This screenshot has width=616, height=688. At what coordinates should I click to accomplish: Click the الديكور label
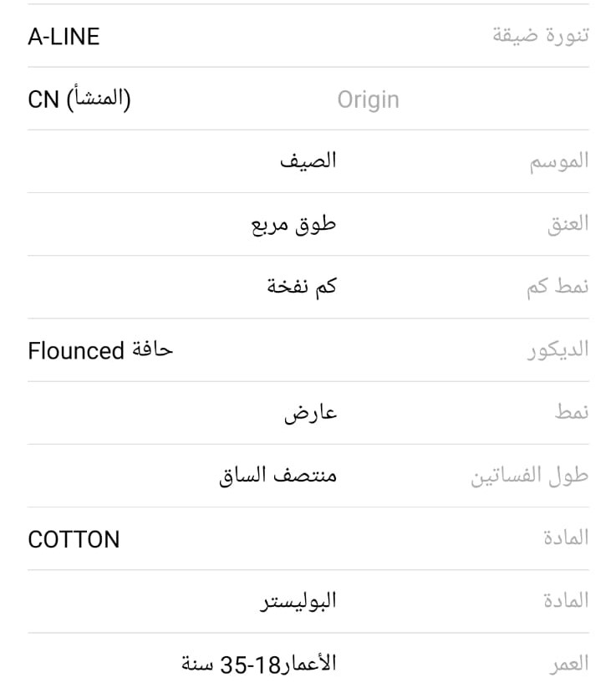557,350
